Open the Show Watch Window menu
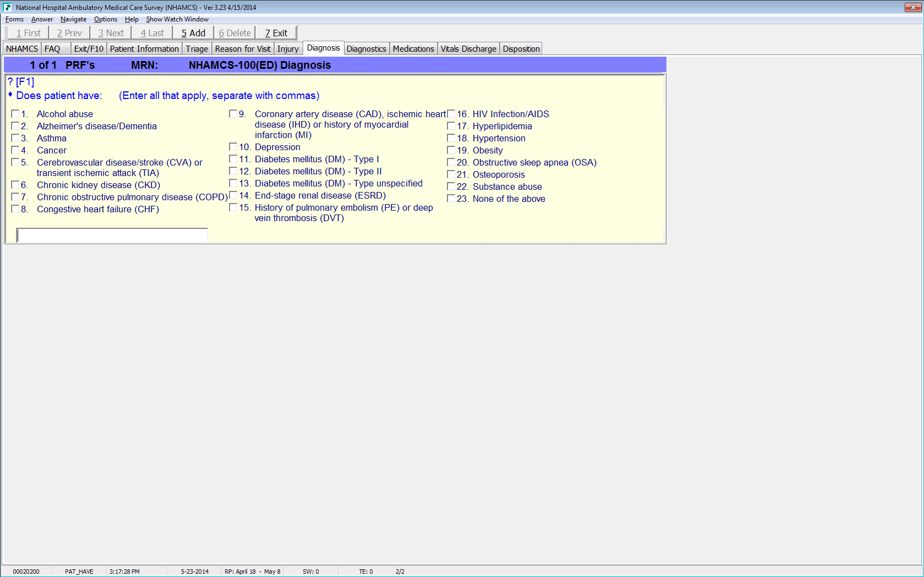Viewport: 924px width, 577px height. point(177,19)
